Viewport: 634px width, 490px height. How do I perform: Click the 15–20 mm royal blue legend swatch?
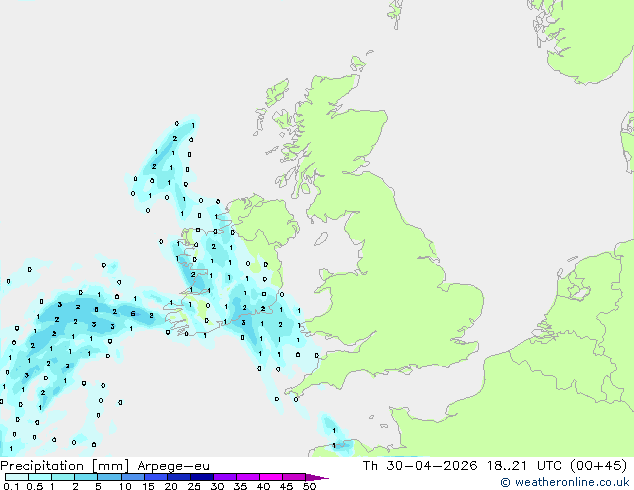tap(155, 477)
